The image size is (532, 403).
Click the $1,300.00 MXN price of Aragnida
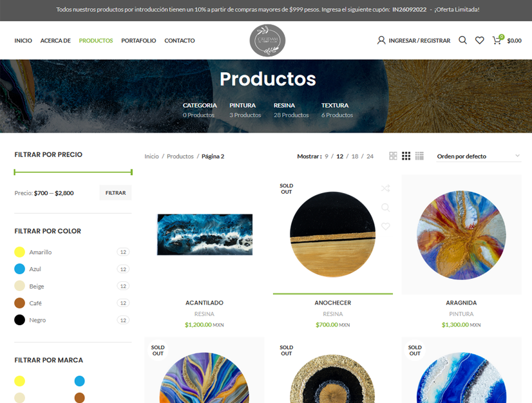pyautogui.click(x=461, y=324)
